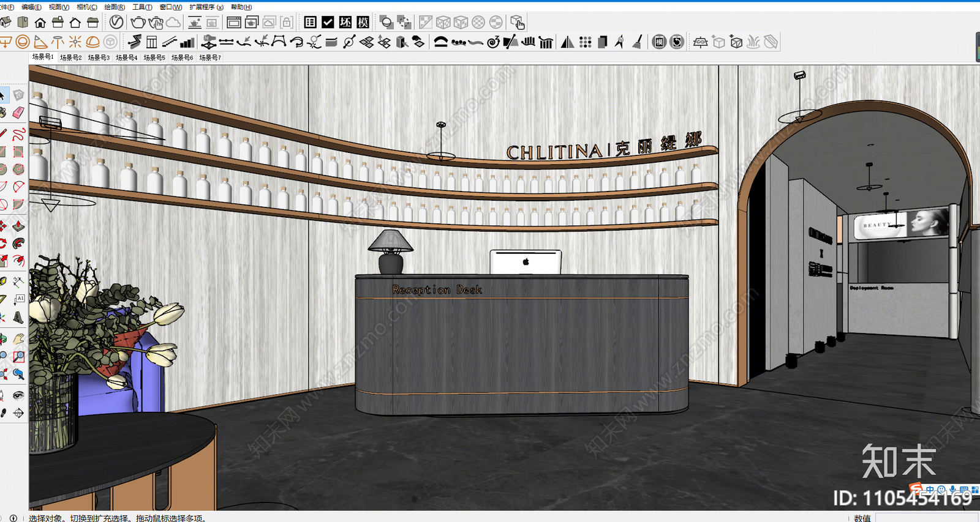980x522 pixels.
Task: Click the V-Ray dome light icon
Action: 93,42
